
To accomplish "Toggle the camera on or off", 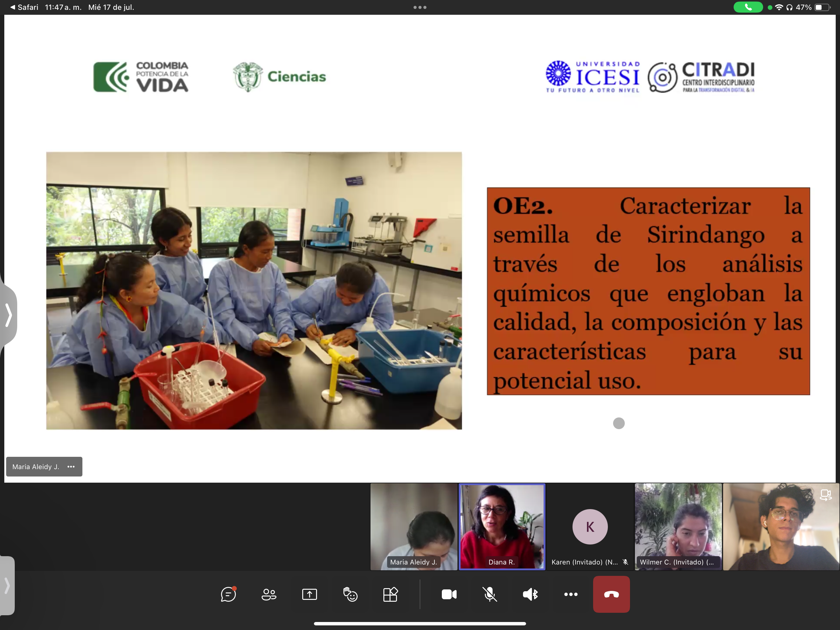I will tap(449, 594).
